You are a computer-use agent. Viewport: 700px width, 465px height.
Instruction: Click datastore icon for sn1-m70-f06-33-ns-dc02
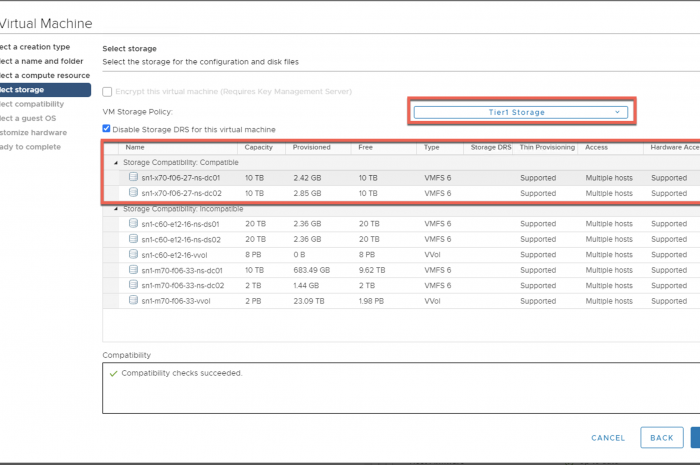click(133, 285)
